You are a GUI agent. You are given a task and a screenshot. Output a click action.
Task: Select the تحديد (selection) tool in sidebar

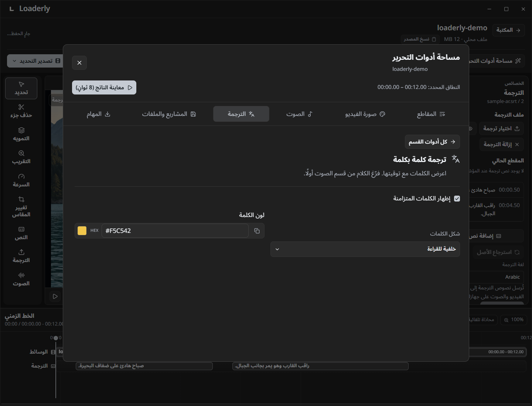[x=21, y=88]
